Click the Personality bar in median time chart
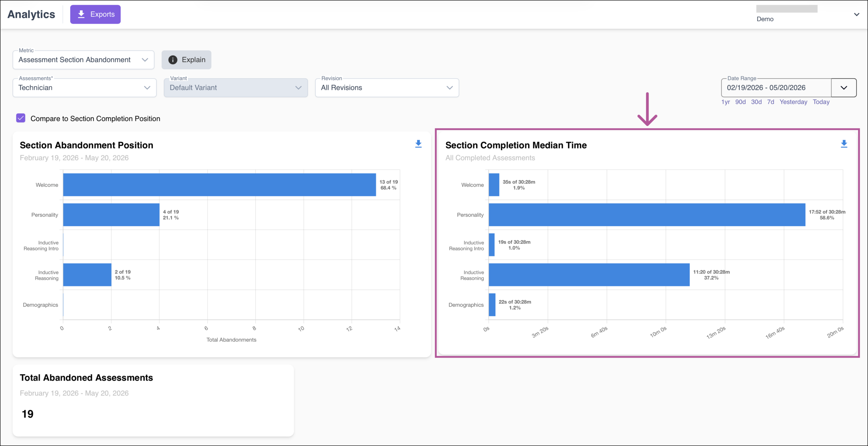Image resolution: width=868 pixels, height=446 pixels. pyautogui.click(x=647, y=215)
